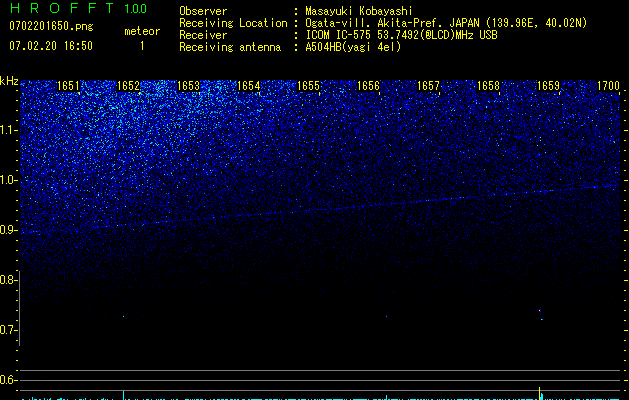Click the Receiving antenna field label
The height and width of the screenshot is (400, 629).
click(230, 47)
